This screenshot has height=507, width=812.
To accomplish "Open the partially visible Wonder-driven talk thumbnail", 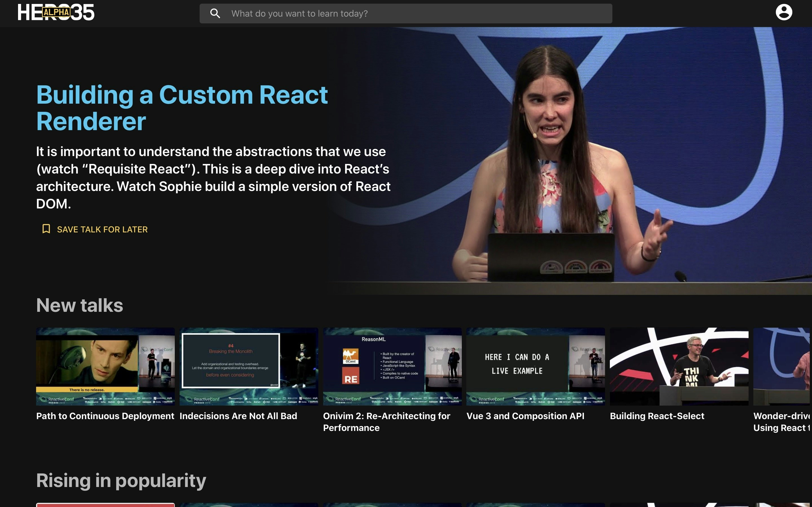I will tap(782, 366).
